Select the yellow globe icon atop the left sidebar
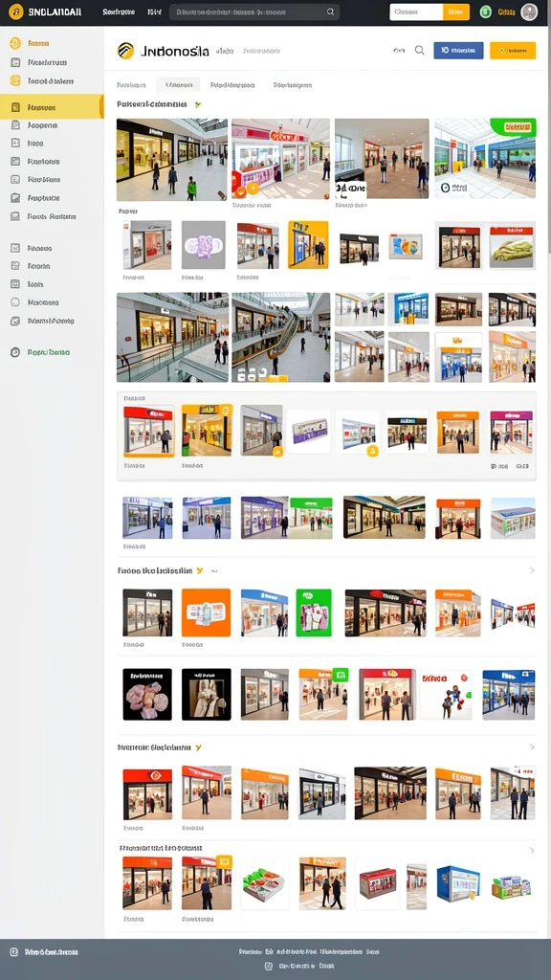The height and width of the screenshot is (980, 551). [15, 43]
